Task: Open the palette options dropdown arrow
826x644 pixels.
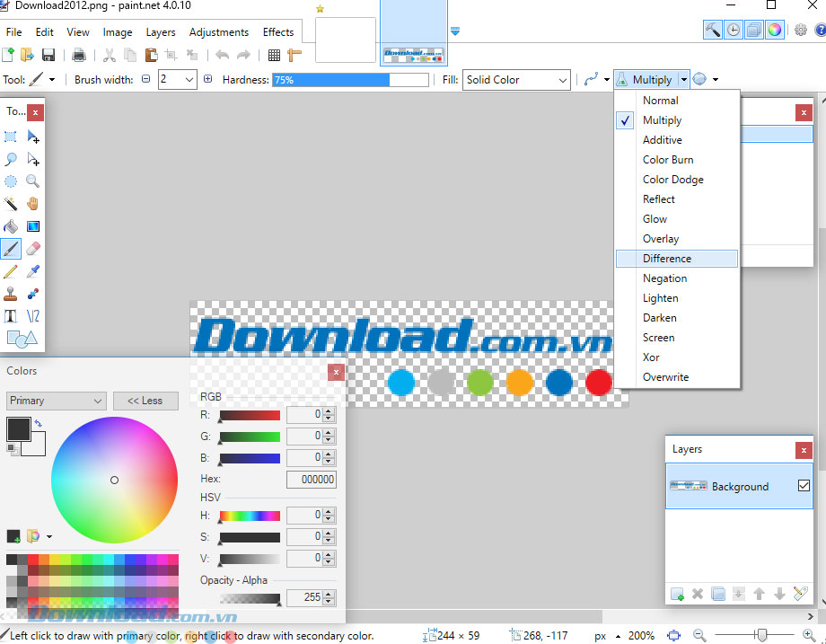Action: (x=49, y=536)
